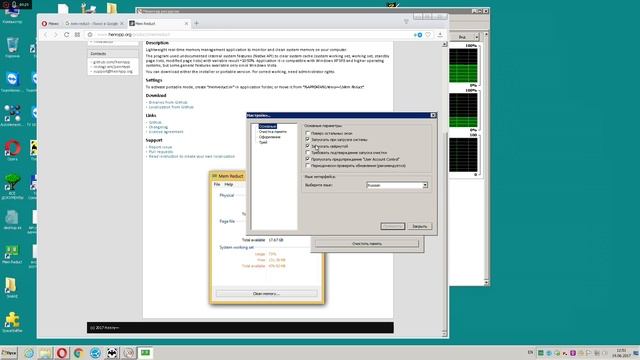Select "Основные" in settings tree

[x=267, y=127]
